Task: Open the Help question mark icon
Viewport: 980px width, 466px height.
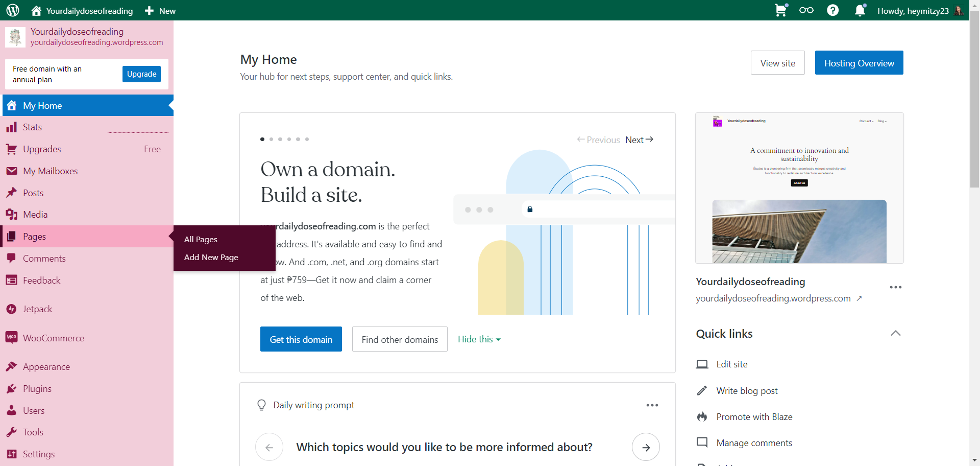Action: tap(833, 10)
